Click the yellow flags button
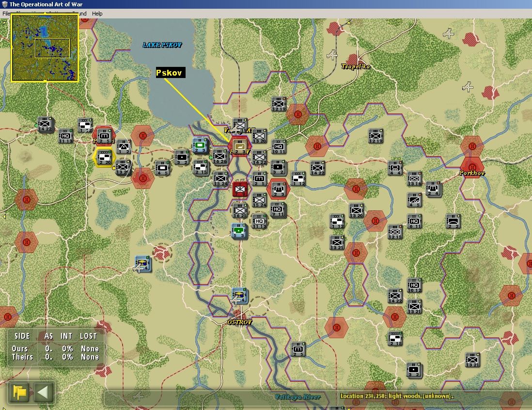 tap(20, 393)
